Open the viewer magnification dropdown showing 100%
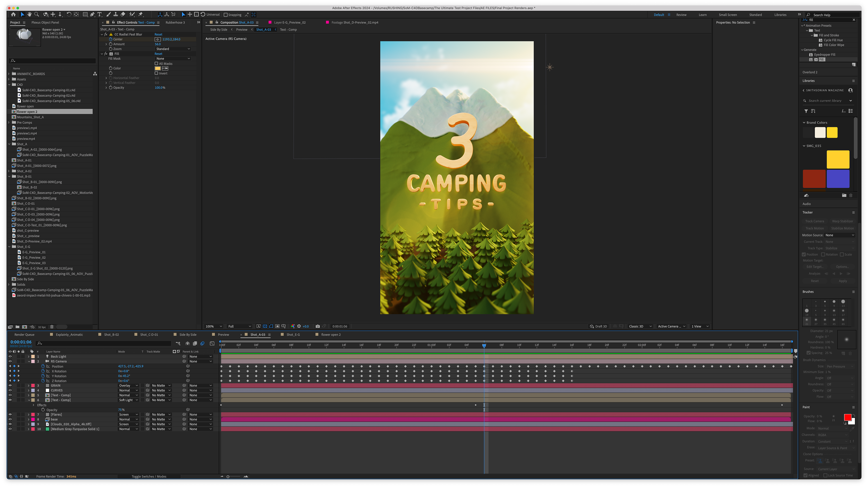Viewport: 868px width, 487px height. click(214, 326)
